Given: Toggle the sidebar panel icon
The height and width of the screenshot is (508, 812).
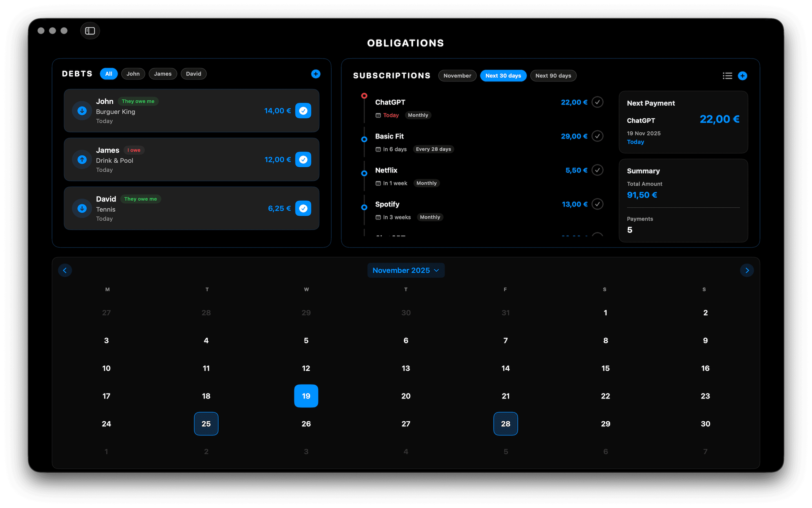Looking at the screenshot, I should pos(90,31).
